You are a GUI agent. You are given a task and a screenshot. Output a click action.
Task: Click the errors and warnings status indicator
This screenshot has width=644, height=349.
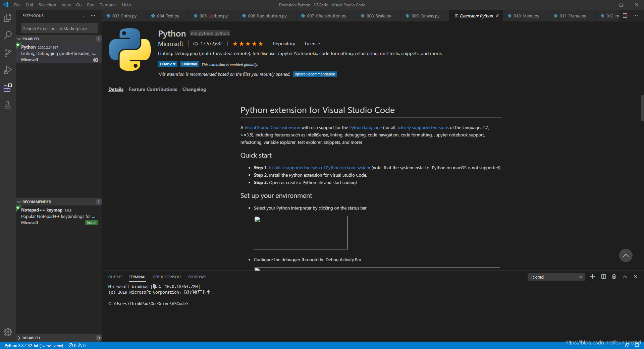tap(77, 345)
